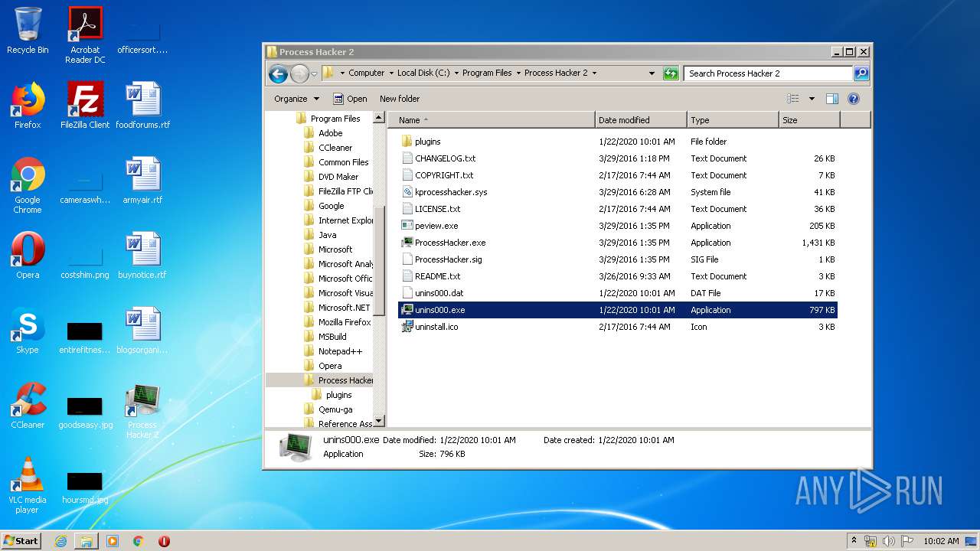Sort by Size column header
This screenshot has height=551, width=980.
809,120
